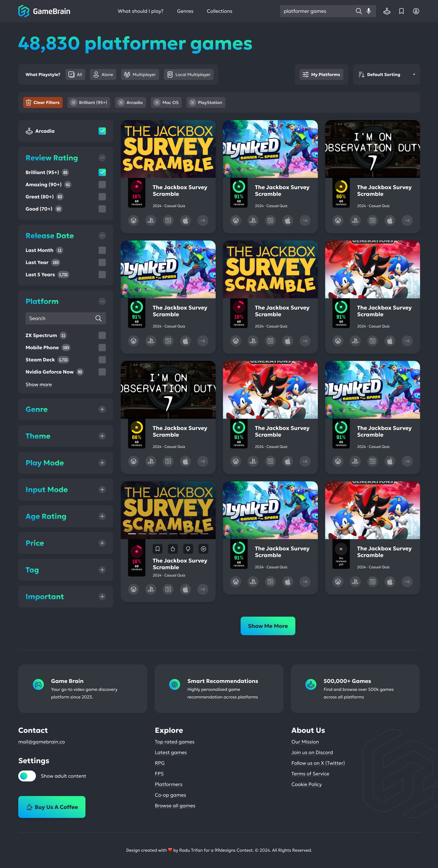Open saved games via header bookmark icon

pos(401,11)
